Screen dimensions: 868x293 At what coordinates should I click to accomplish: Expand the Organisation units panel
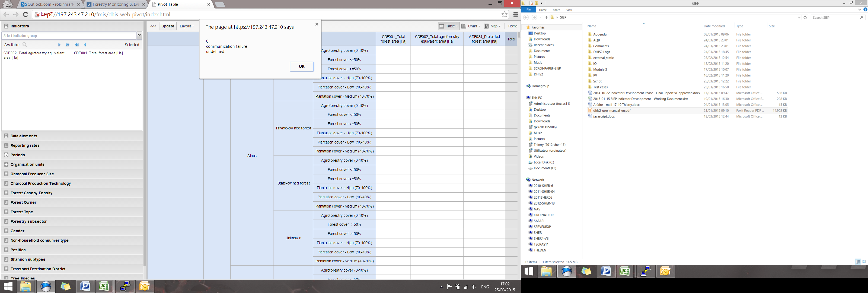27,164
